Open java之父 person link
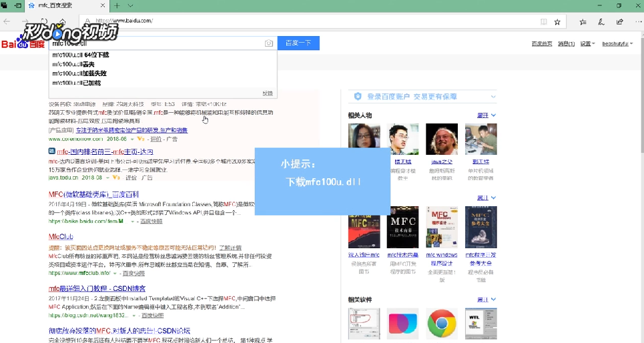Screen dimensions: 644x343 [442, 162]
